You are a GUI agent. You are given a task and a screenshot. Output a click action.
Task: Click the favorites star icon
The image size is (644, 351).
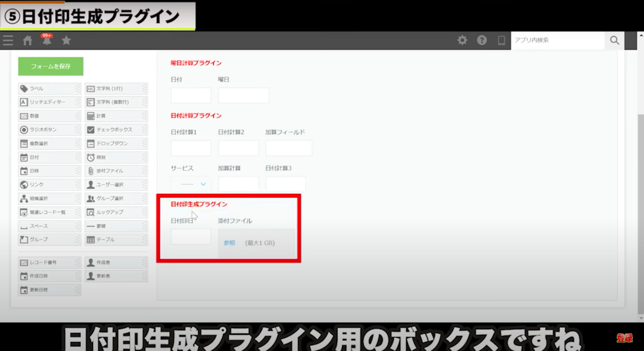66,40
